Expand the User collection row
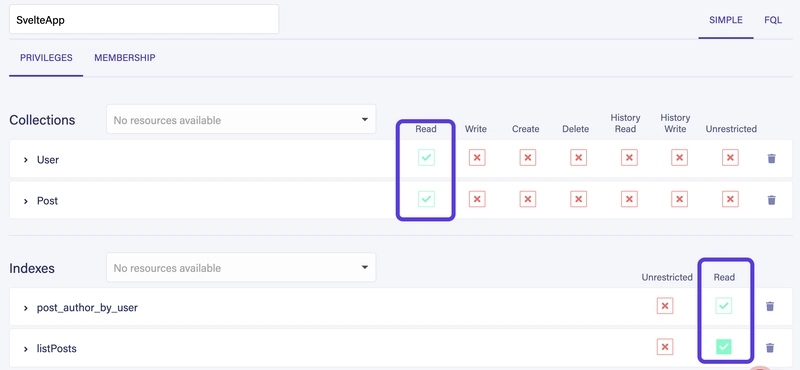 tap(25, 160)
